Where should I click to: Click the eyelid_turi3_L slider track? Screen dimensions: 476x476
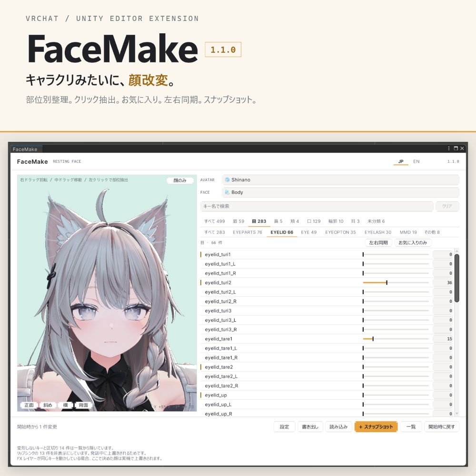coord(396,320)
